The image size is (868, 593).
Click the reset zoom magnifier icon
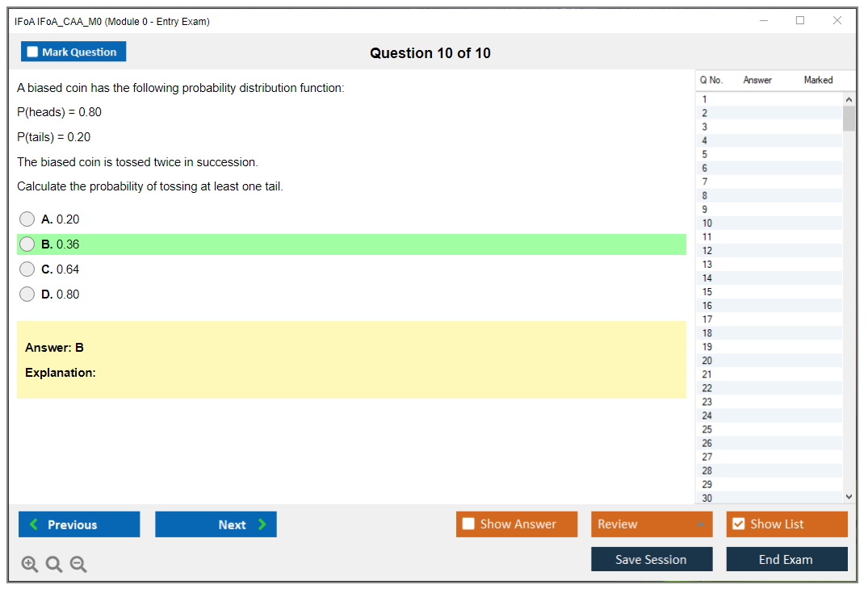(x=54, y=565)
